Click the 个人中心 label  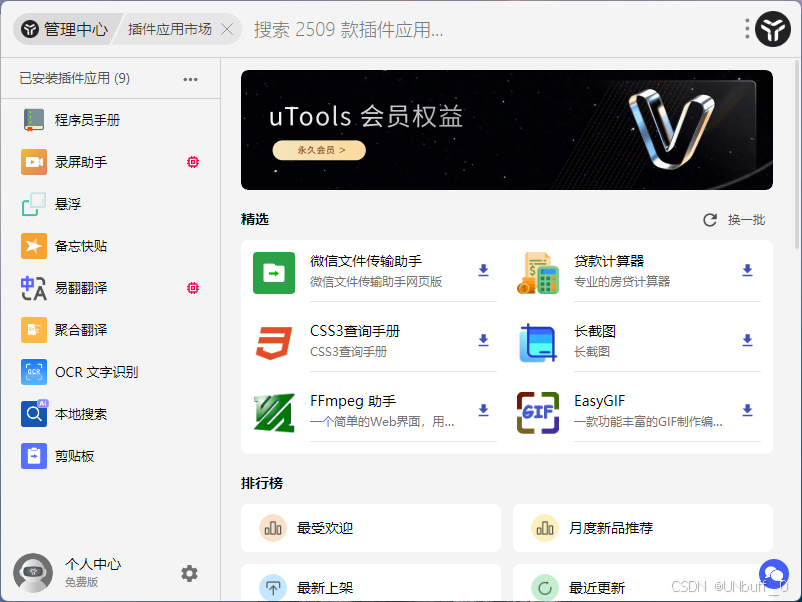click(x=93, y=564)
